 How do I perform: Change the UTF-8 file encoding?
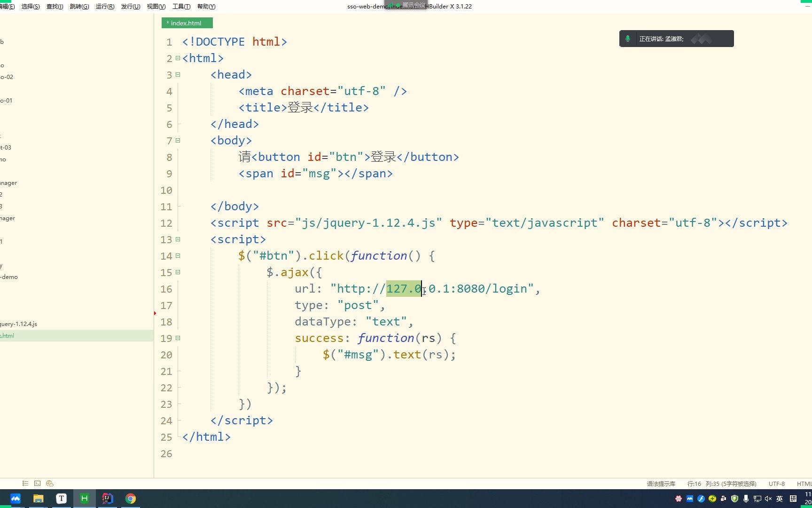point(777,484)
